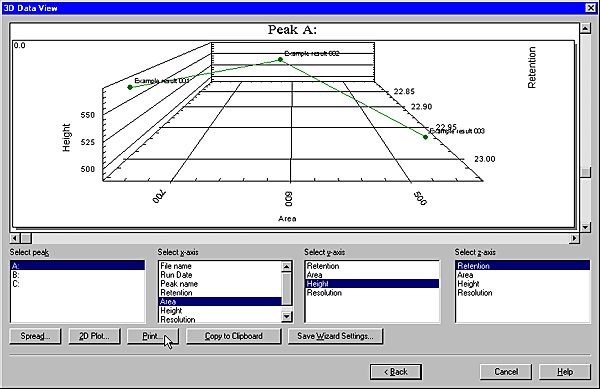Click the chart's horizontal scrollbar right arrow
Viewport: 600px width, 389px height.
[574, 238]
